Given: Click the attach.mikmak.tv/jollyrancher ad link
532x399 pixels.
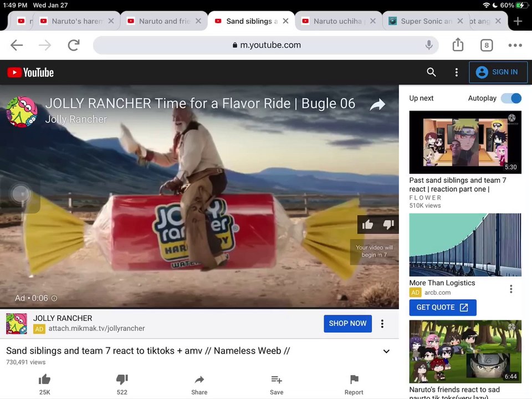Looking at the screenshot, I should pyautogui.click(x=96, y=329).
